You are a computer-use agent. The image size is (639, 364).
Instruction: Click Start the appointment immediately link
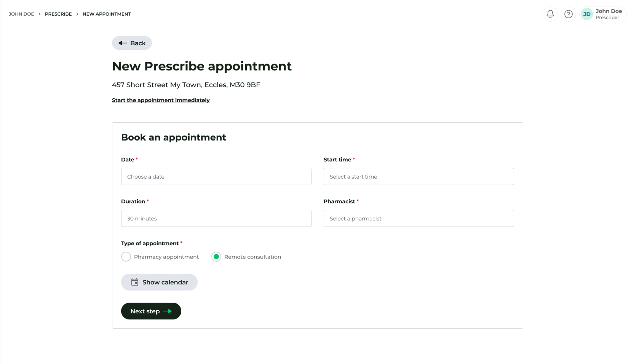(x=161, y=100)
